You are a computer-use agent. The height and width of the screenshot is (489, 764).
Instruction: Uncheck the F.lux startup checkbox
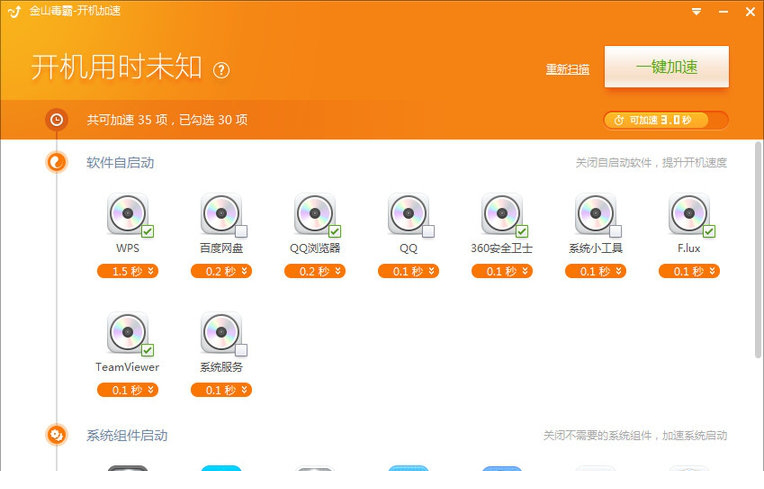709,231
